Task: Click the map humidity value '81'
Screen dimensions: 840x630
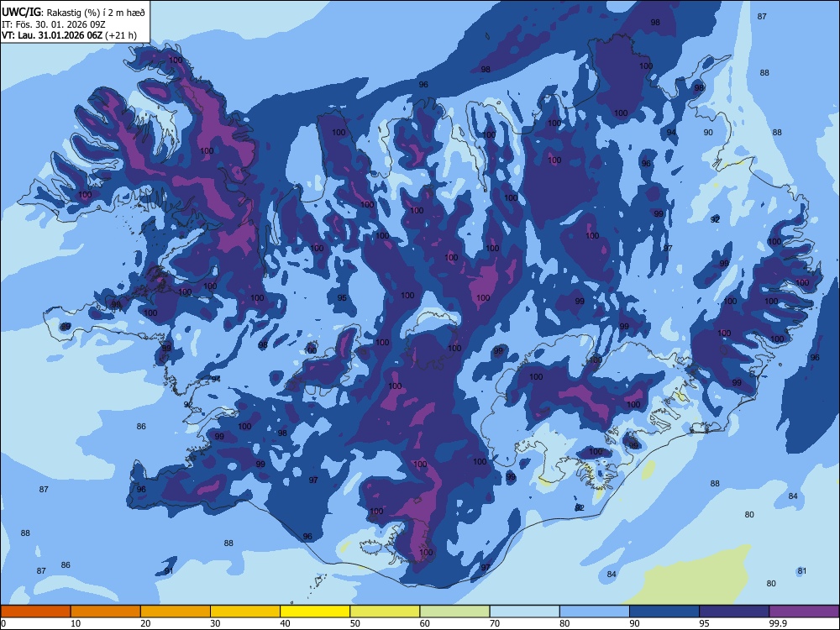Action: 802,571
